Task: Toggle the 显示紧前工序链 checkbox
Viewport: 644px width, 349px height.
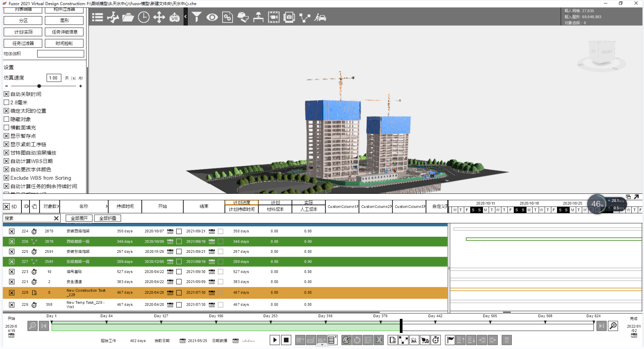Action: [7, 144]
